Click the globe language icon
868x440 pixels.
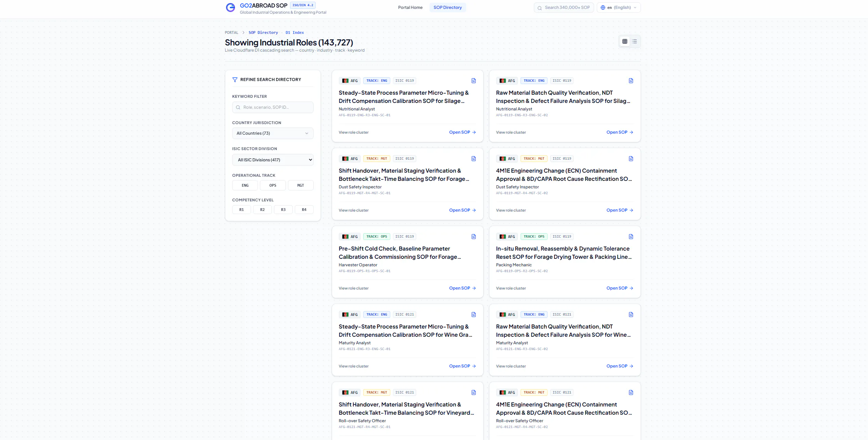(x=603, y=8)
